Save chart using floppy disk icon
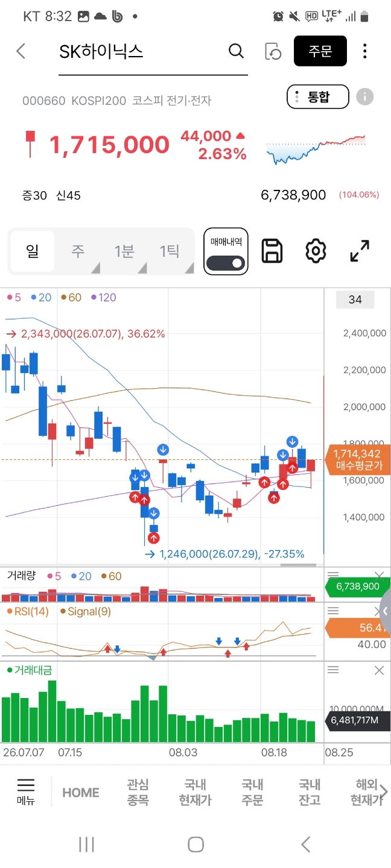 tap(272, 251)
